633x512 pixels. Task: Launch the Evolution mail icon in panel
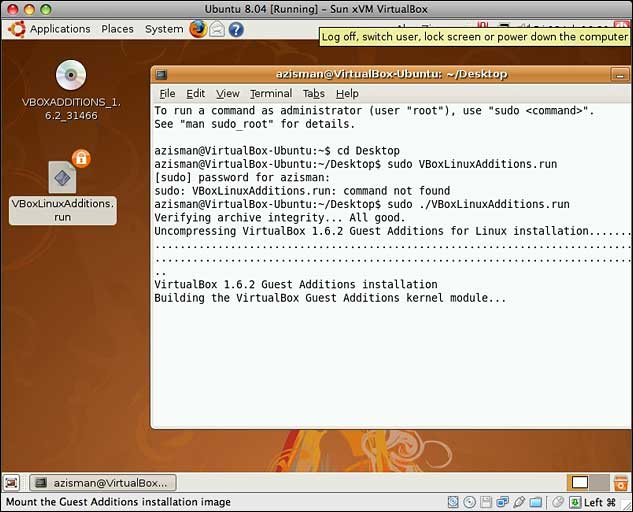pos(217,29)
